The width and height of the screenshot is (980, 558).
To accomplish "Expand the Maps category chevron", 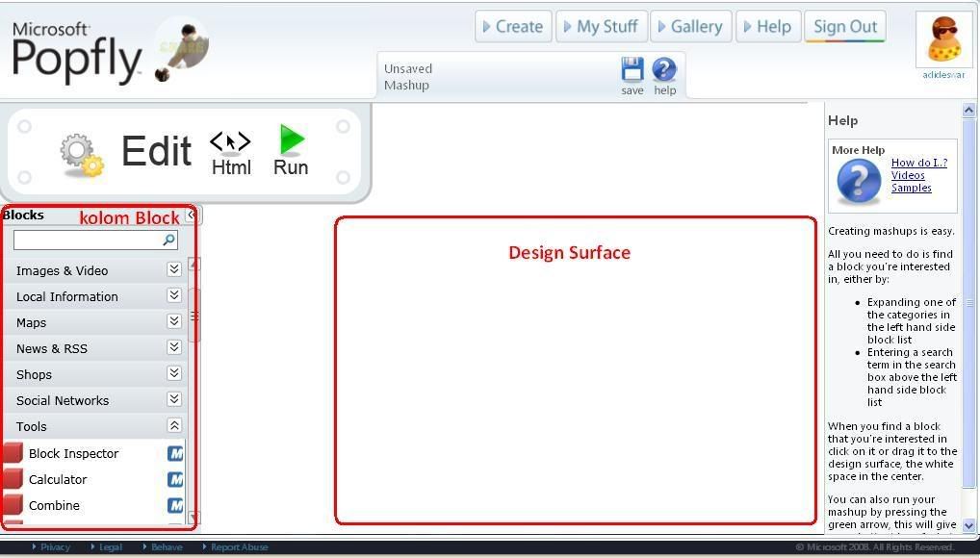I will [x=173, y=321].
